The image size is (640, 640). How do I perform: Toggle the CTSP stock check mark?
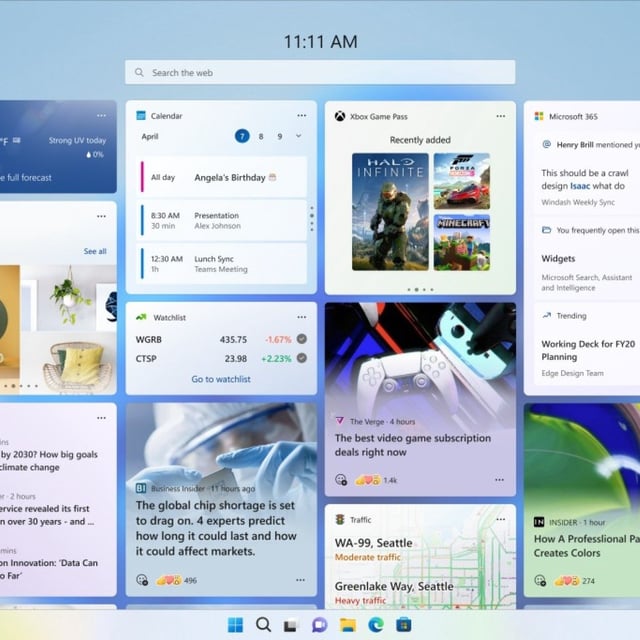pyautogui.click(x=302, y=358)
